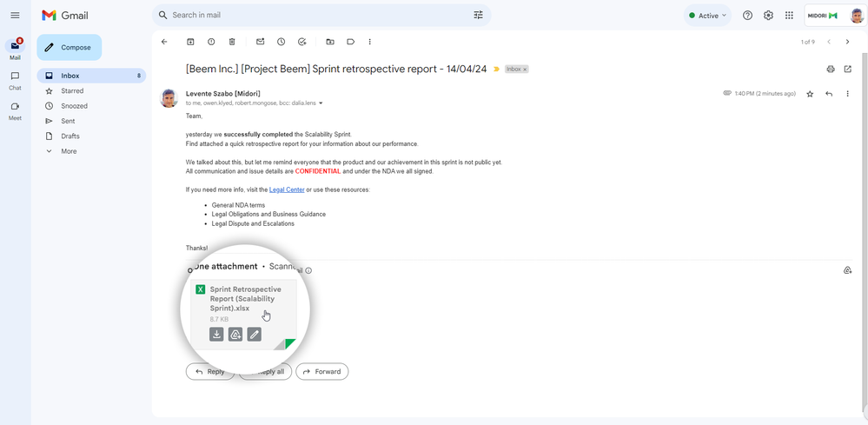Open the Mail section in the sidebar
The image size is (868, 425).
click(15, 50)
